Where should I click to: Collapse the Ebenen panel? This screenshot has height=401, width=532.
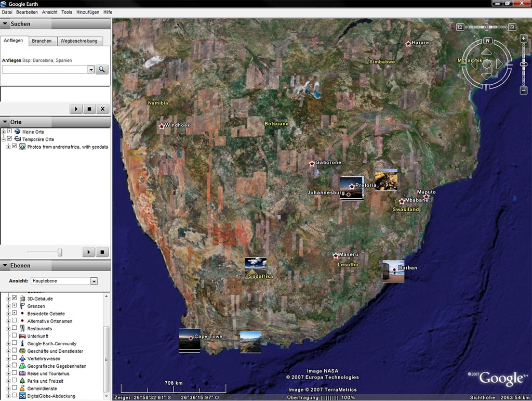click(x=5, y=266)
